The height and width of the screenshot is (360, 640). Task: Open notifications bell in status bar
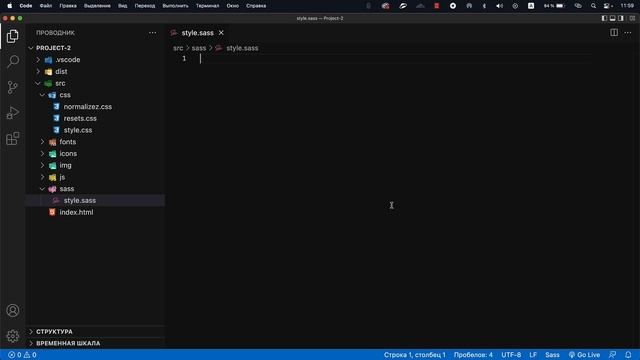(x=628, y=355)
